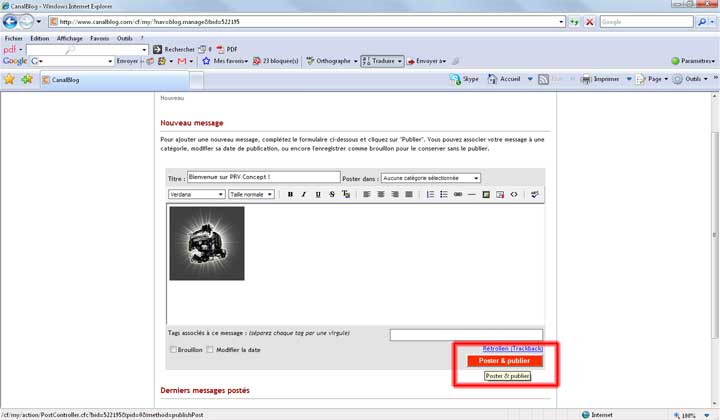The height and width of the screenshot is (420, 720).
Task: Add page to favorites with green plus star
Action: click(27, 79)
